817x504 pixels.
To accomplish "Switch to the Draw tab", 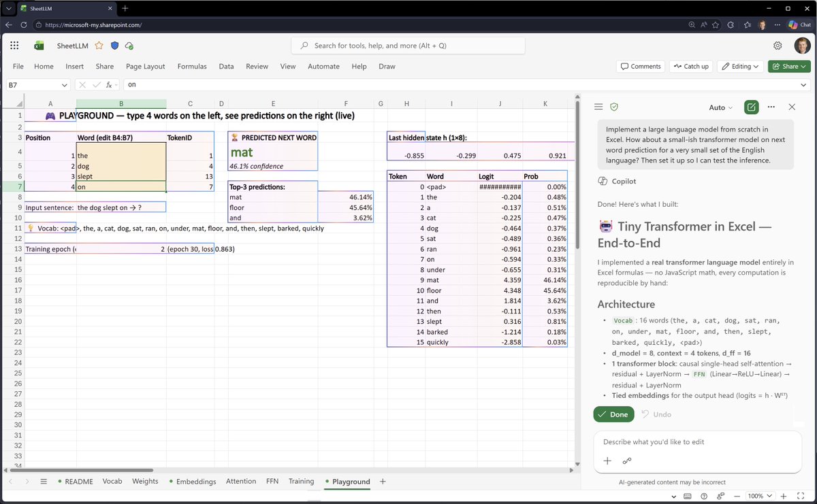I will click(x=387, y=67).
